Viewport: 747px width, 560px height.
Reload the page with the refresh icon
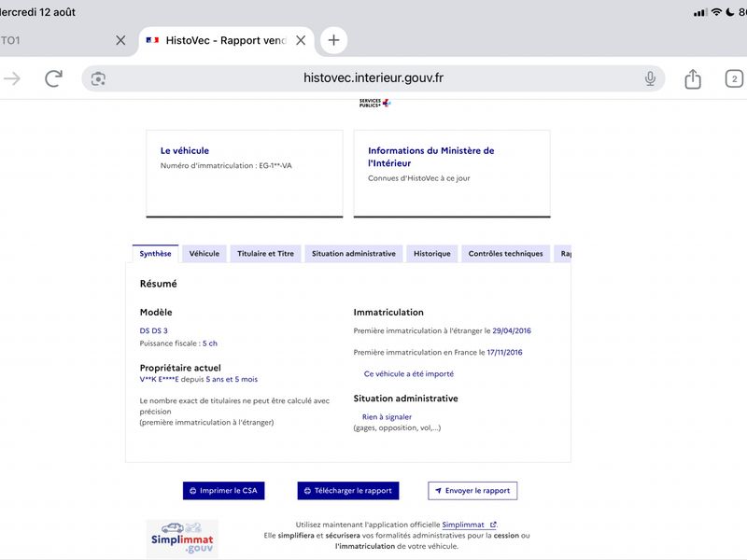(53, 78)
